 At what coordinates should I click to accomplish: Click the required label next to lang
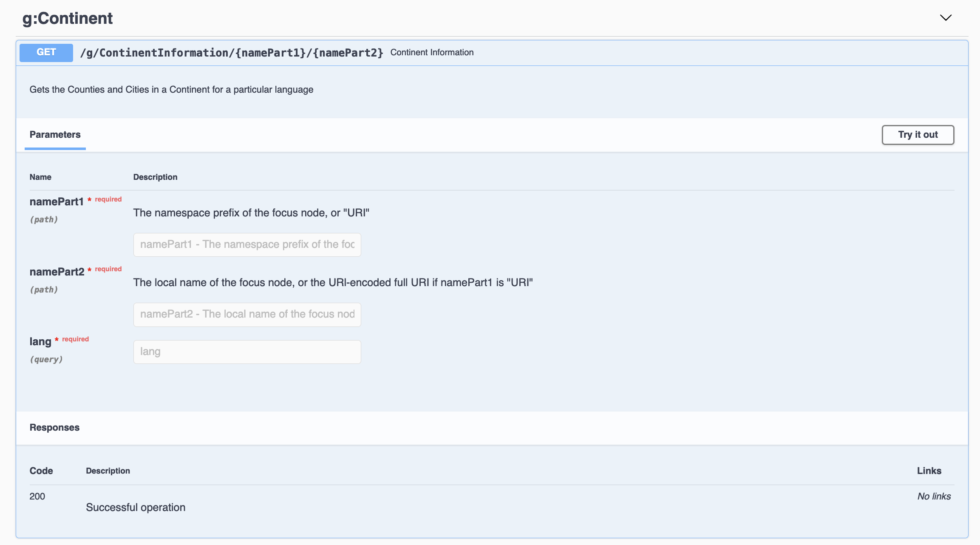click(x=75, y=339)
